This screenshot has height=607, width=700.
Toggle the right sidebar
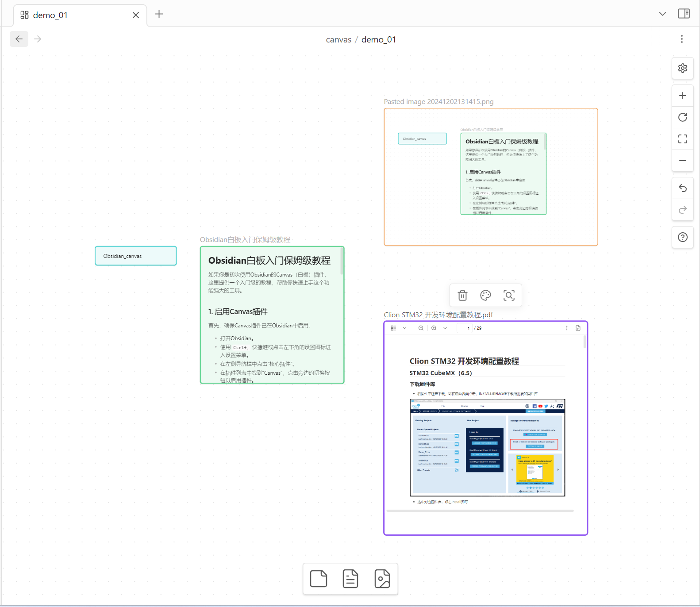point(684,14)
